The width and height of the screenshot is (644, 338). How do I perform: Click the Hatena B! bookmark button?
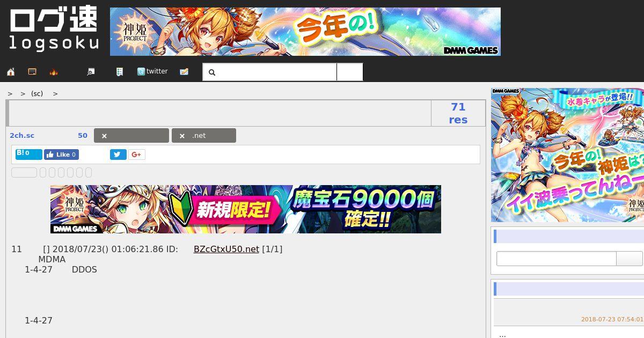pos(29,155)
